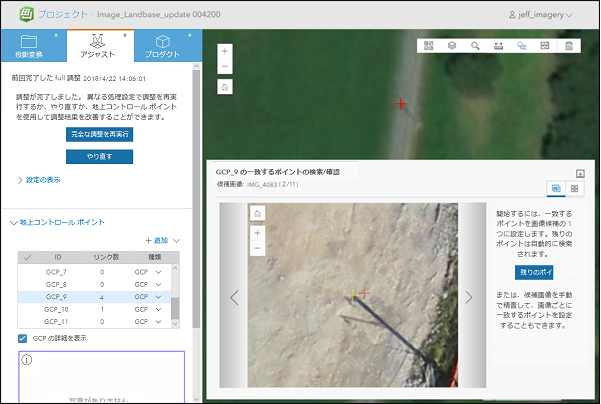Open the clipboard logs icon in map toolbar

pos(569,46)
